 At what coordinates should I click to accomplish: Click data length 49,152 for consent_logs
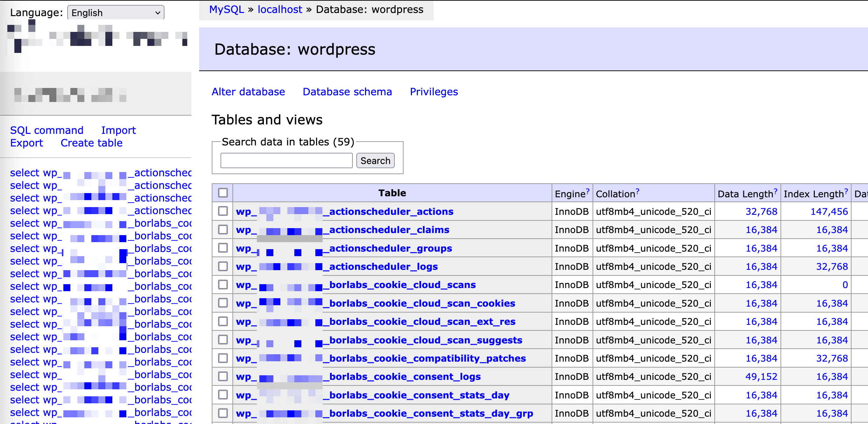point(761,377)
